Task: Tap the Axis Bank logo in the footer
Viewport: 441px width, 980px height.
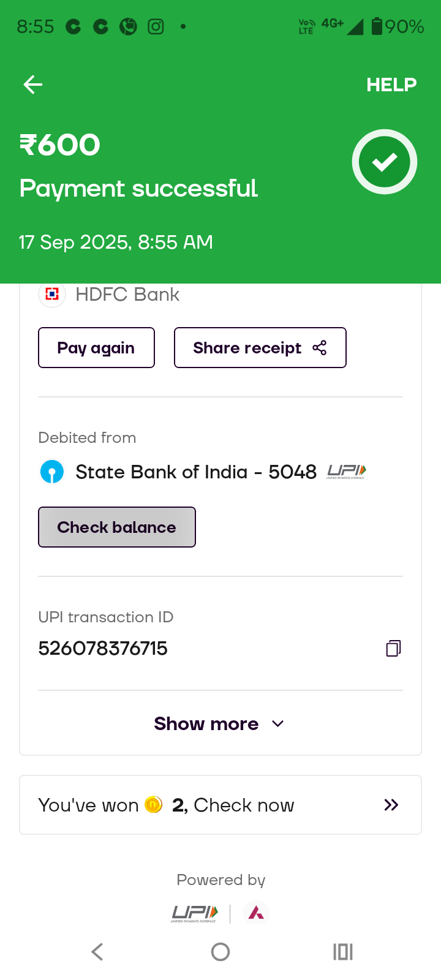Action: tap(256, 913)
